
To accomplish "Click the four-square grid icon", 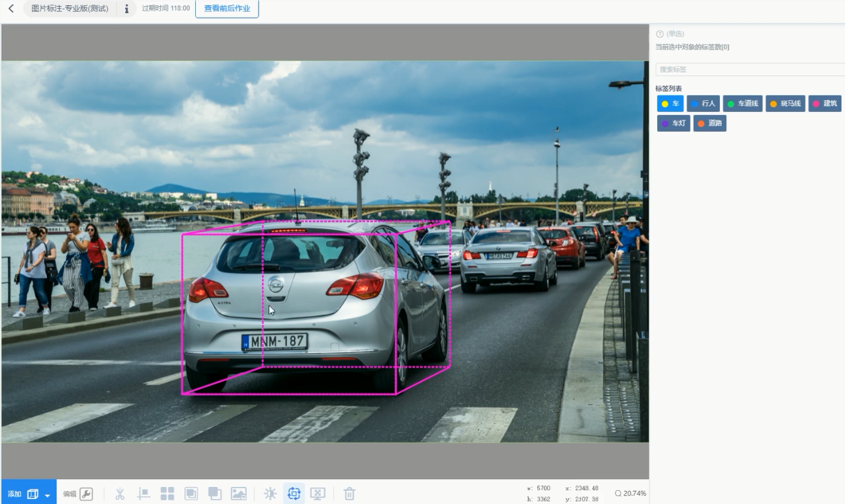I will coord(167,493).
